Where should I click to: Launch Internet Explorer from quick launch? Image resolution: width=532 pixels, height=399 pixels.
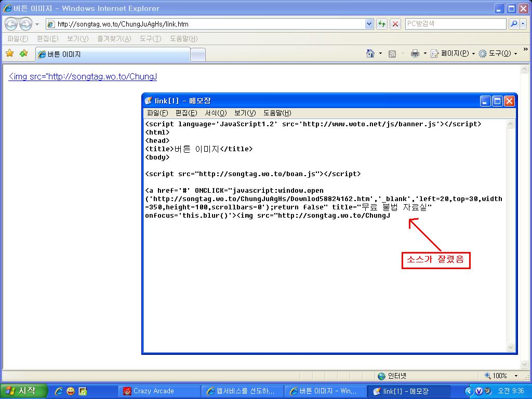click(59, 391)
